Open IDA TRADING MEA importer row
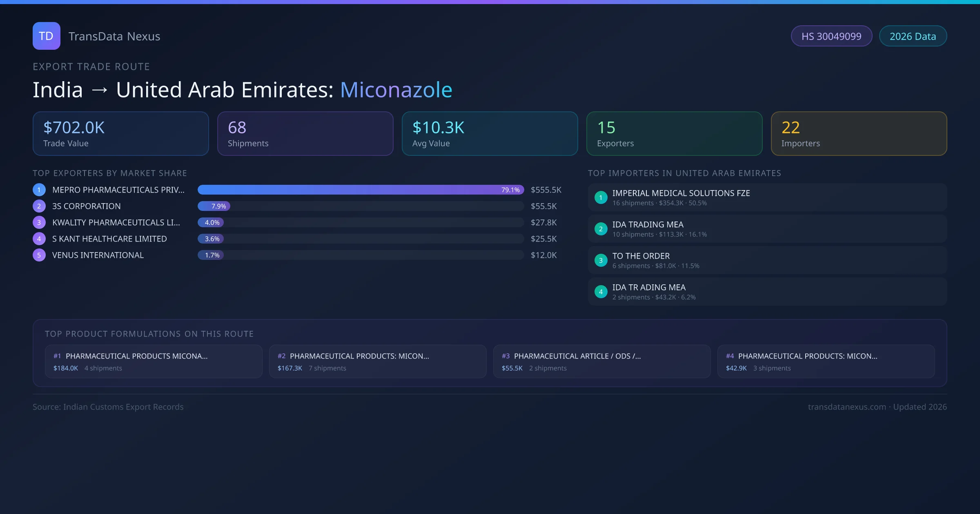 (767, 229)
